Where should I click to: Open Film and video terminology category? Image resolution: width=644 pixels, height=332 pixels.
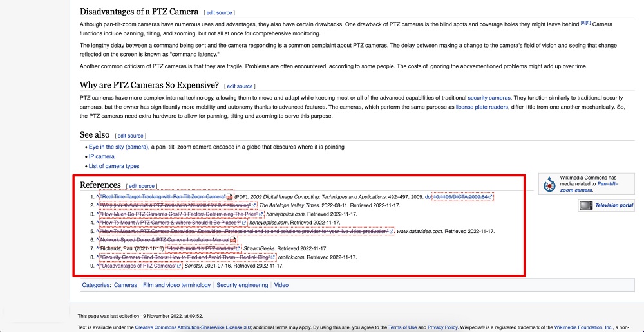coord(177,285)
